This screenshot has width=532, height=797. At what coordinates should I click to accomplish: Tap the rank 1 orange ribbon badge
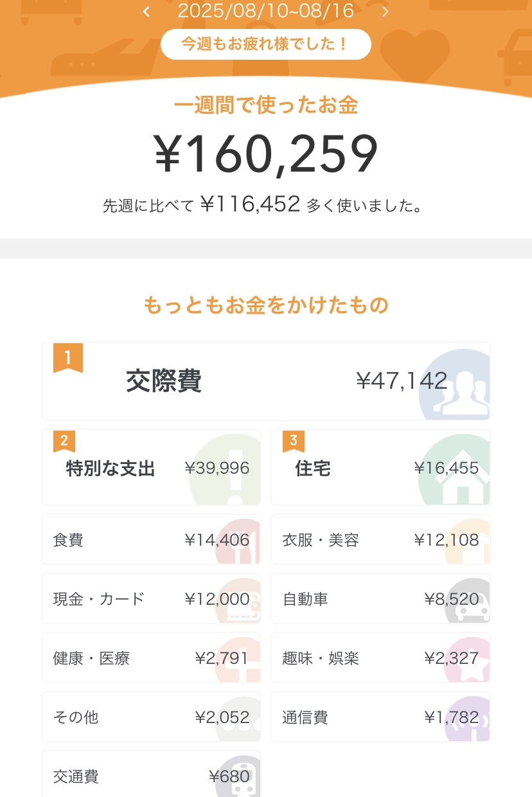[67, 358]
